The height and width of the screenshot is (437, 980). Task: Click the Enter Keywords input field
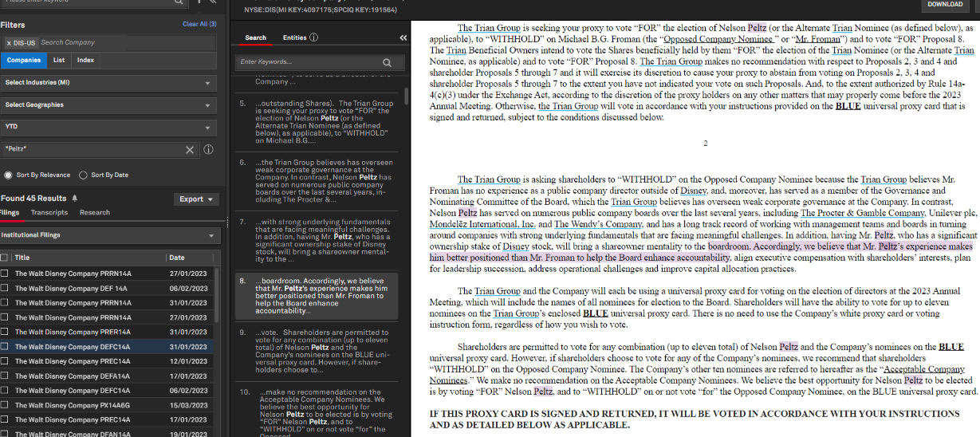coord(307,62)
